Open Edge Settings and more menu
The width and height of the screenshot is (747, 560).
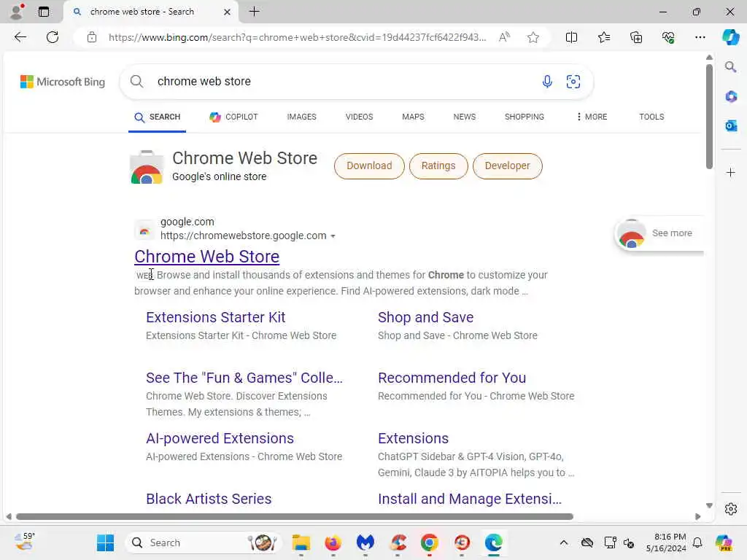pyautogui.click(x=700, y=37)
